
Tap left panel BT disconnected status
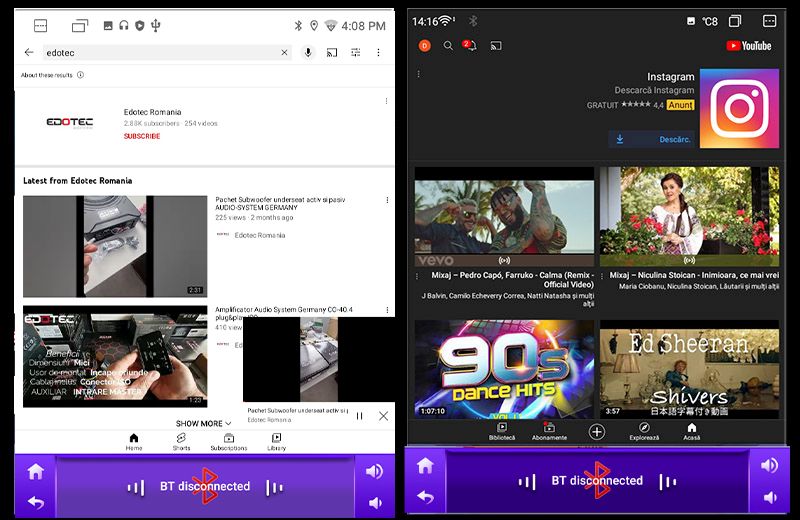[x=205, y=486]
